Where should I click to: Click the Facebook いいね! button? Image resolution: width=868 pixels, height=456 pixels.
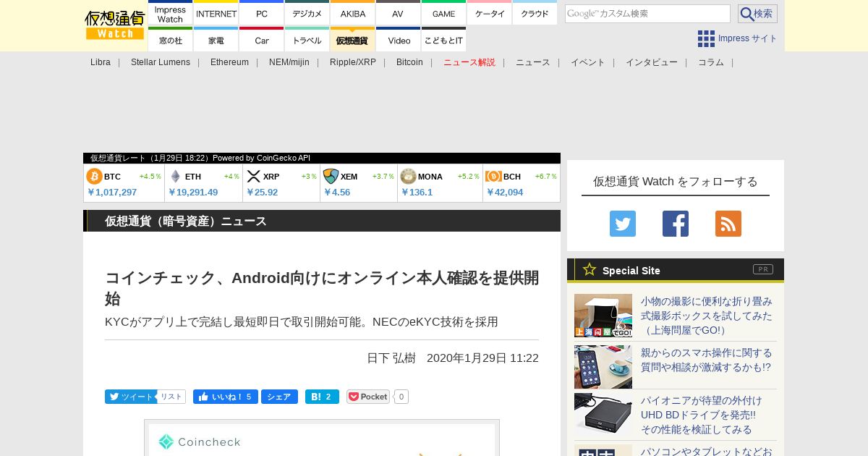[225, 397]
